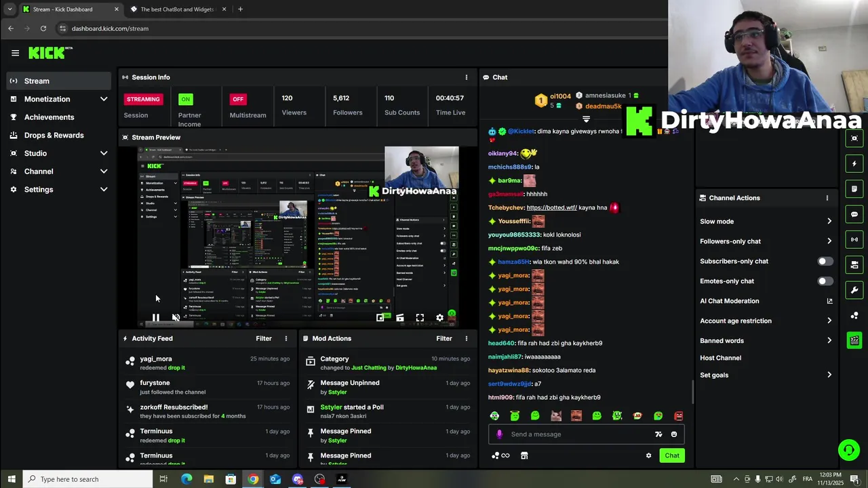
Task: Open Set goals options
Action: coord(766,375)
